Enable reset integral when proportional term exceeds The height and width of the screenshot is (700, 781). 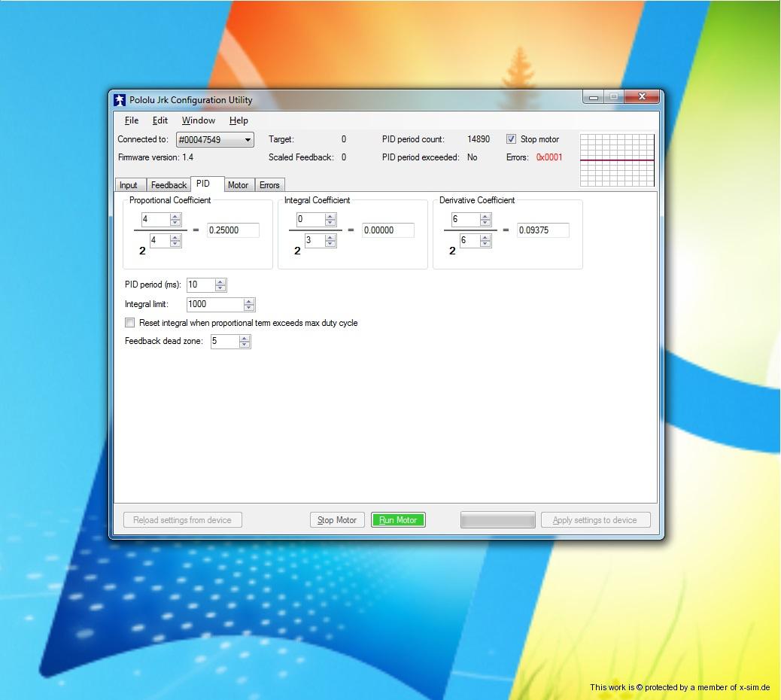pos(130,323)
